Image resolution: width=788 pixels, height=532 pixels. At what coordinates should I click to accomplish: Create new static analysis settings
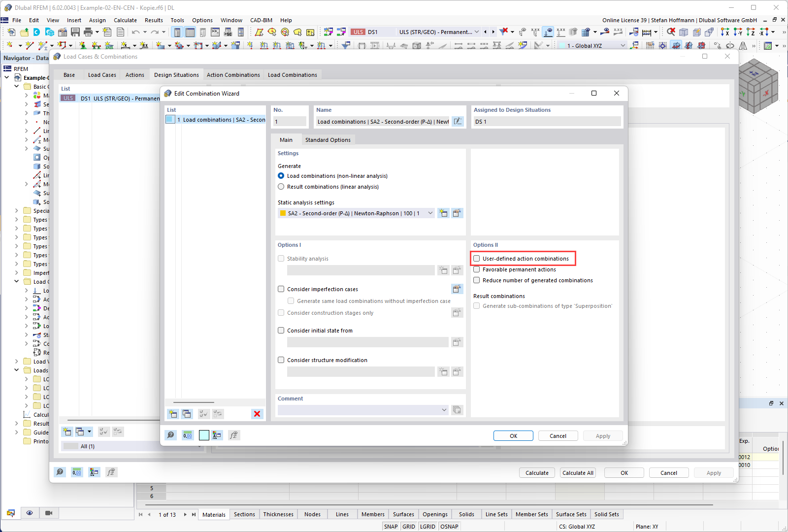point(443,213)
